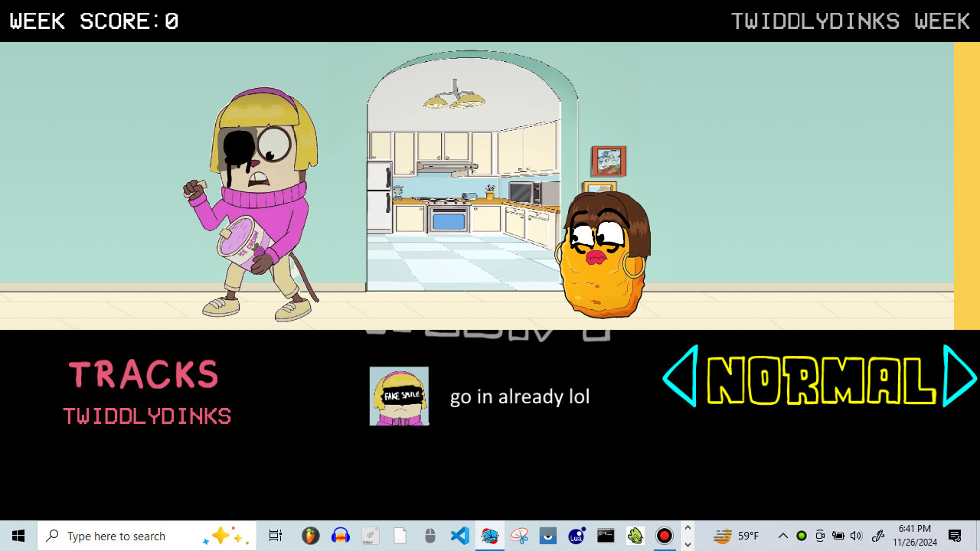The image size is (980, 551).
Task: Click the Fake Smile week thumbnail
Action: pos(399,396)
